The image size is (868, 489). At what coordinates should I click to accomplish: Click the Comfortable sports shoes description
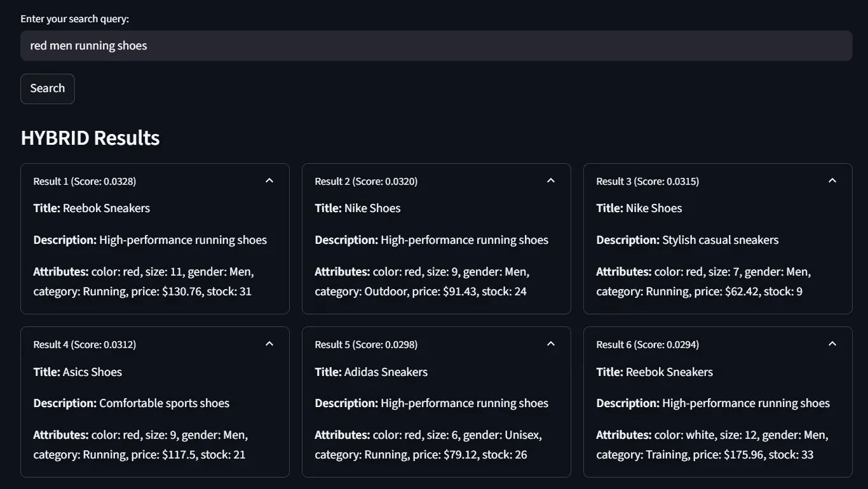pos(164,403)
